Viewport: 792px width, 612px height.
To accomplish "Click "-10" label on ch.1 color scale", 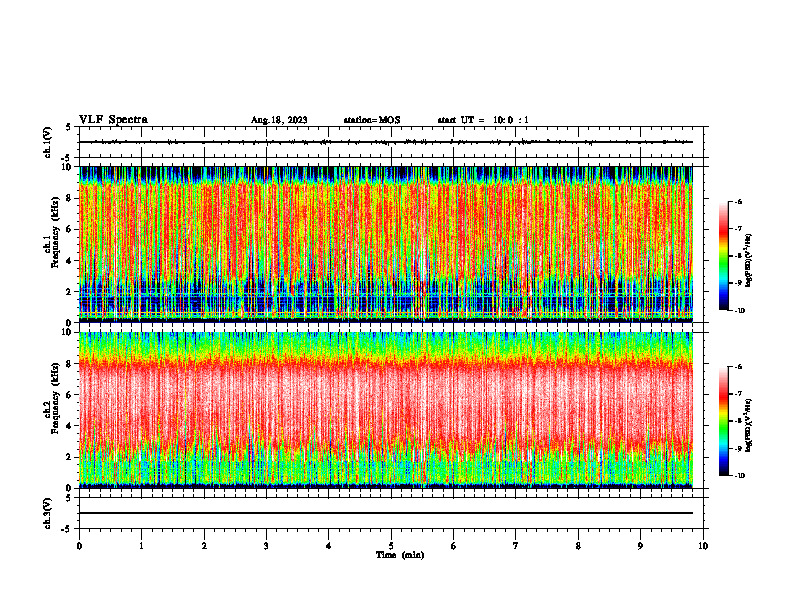I will tap(739, 311).
